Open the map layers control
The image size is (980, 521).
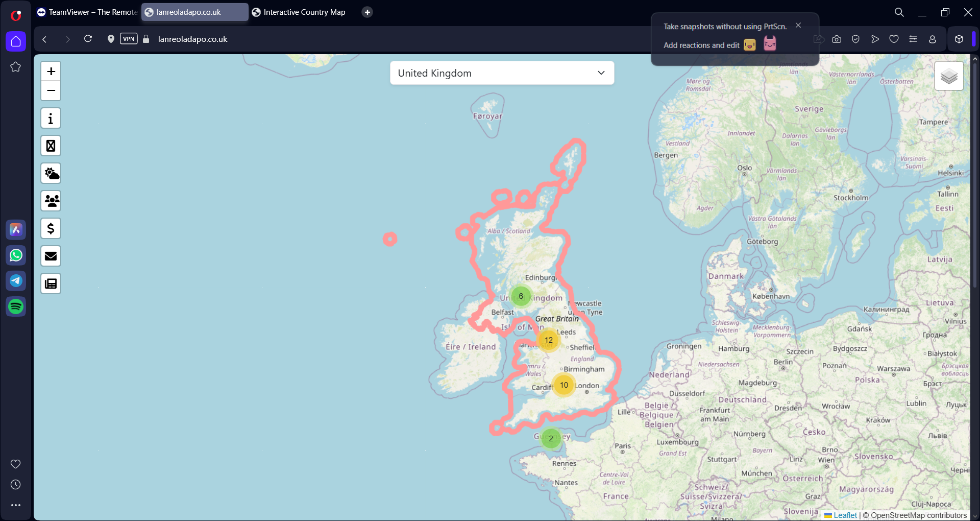coord(948,77)
